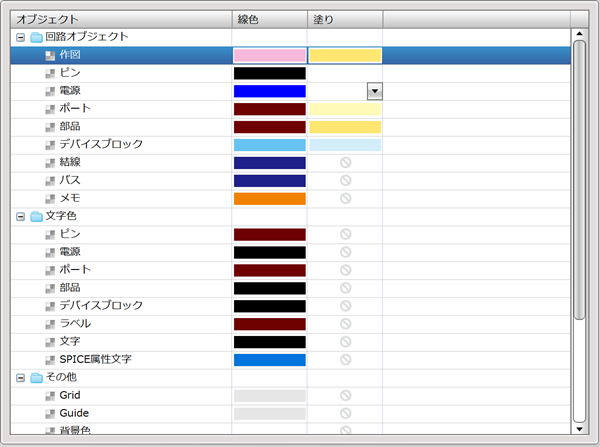Select the ラベル row label

(x=75, y=324)
